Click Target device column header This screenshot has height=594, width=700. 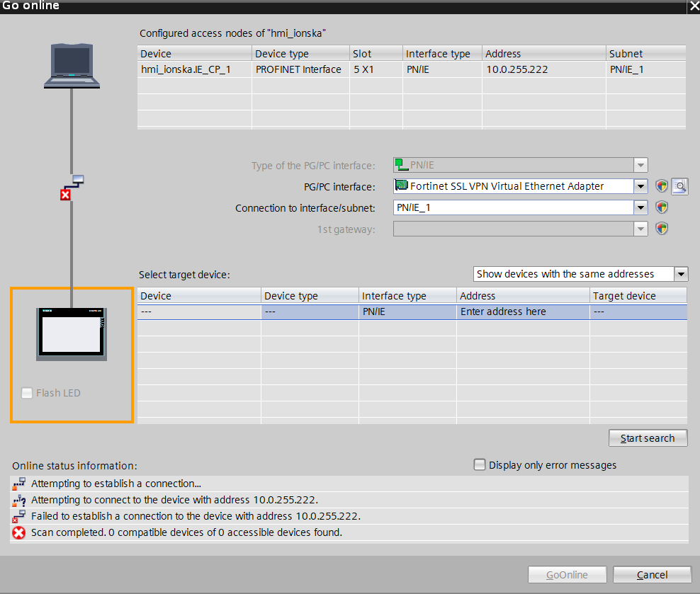pyautogui.click(x=638, y=296)
